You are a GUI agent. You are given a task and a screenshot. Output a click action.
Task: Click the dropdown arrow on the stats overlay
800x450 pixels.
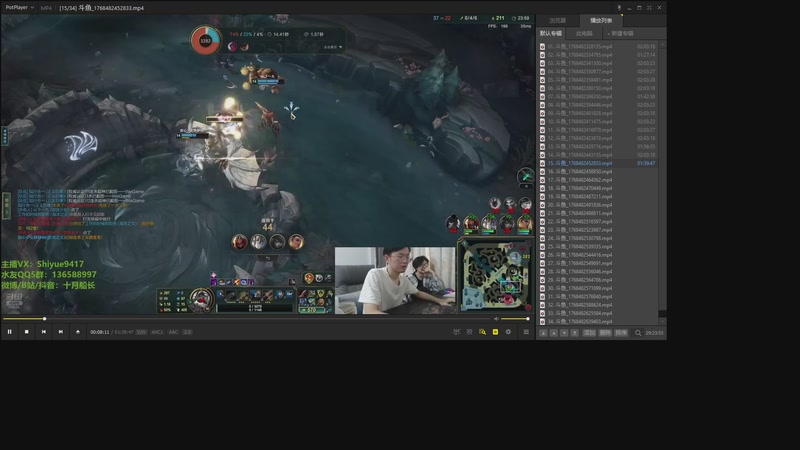[x=341, y=47]
